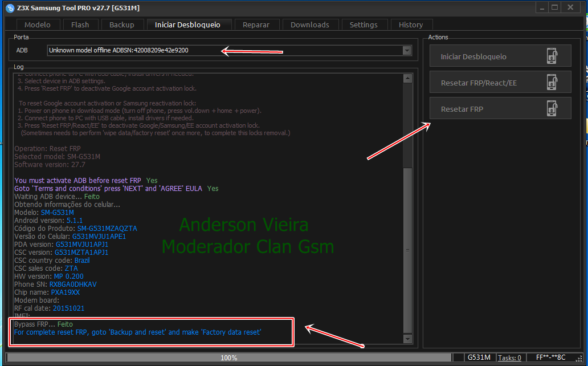This screenshot has height=366, width=588.
Task: Click phone icon on Resetar FRP button
Action: click(x=552, y=108)
